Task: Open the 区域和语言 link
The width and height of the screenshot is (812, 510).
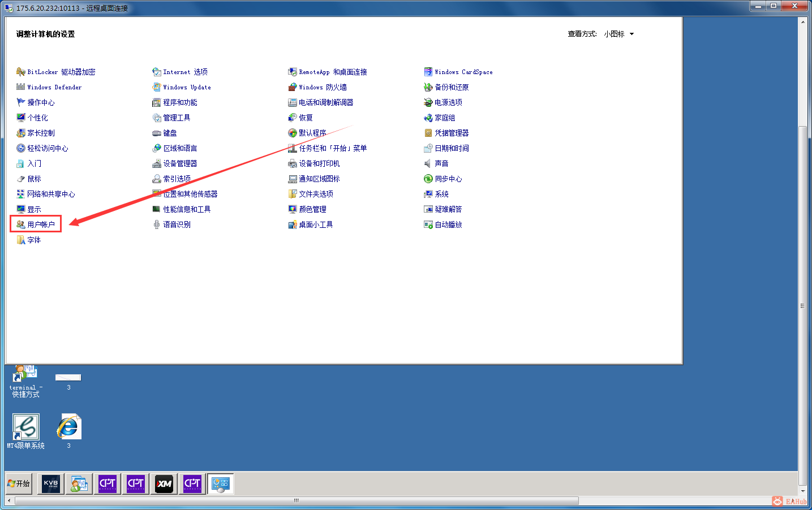Action: coord(181,148)
